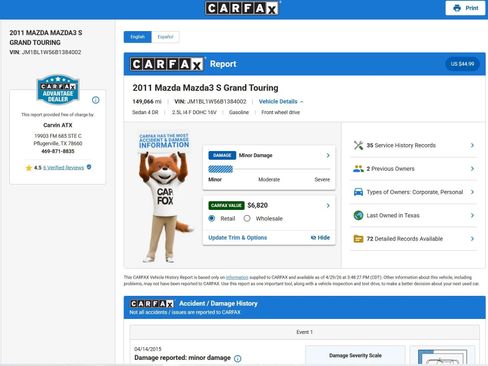Click the Carvin ATX dealer name

pos(58,125)
